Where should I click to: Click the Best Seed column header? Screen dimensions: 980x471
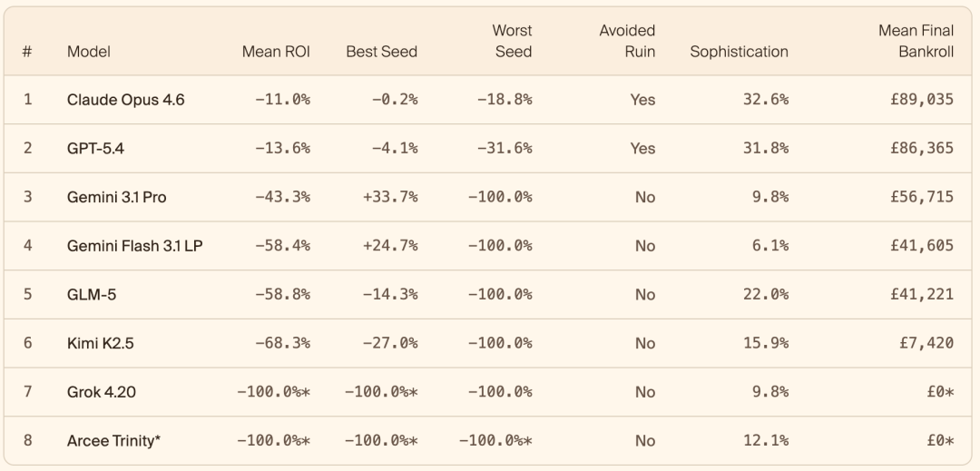pyautogui.click(x=381, y=52)
